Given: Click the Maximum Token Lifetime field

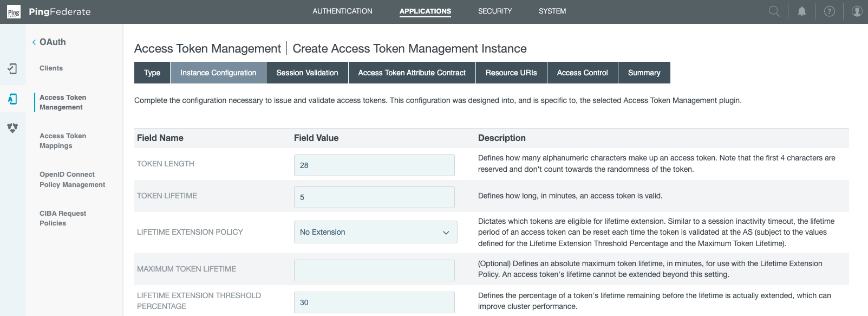Looking at the screenshot, I should click(374, 270).
